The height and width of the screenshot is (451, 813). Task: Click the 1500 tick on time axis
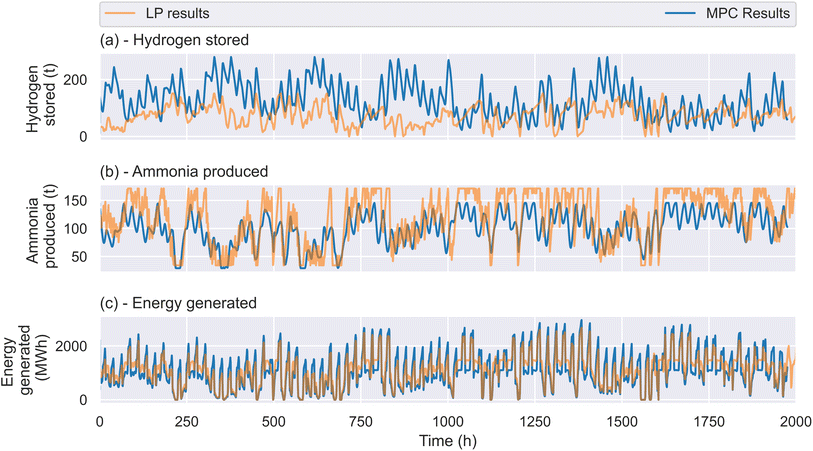(622, 422)
